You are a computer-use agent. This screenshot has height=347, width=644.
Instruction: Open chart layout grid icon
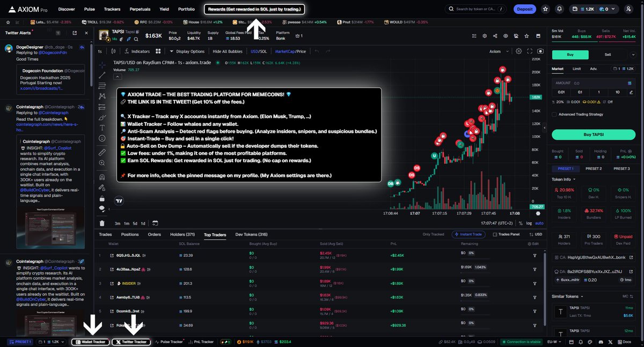(158, 52)
